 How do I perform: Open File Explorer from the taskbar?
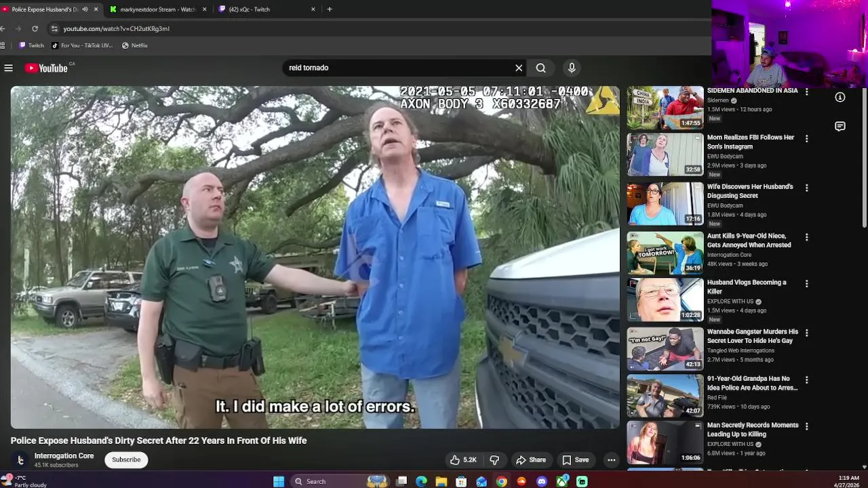coord(441,481)
